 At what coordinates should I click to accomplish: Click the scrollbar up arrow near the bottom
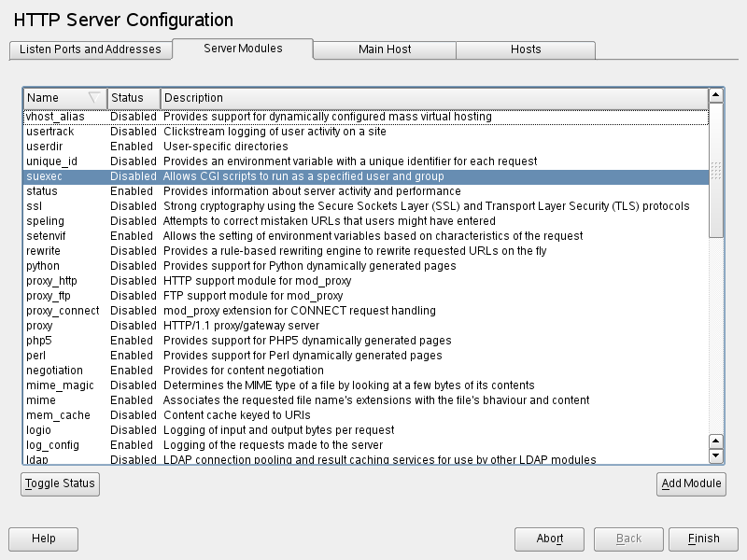coord(716,441)
